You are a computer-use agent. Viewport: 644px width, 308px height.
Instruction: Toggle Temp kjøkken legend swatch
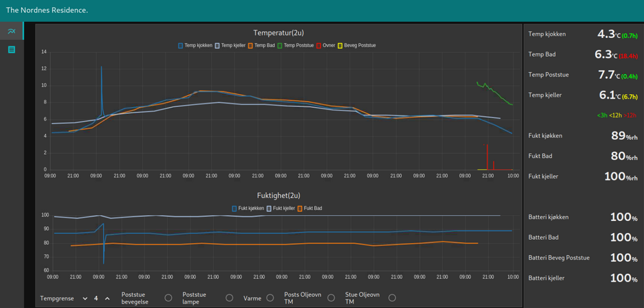point(181,46)
